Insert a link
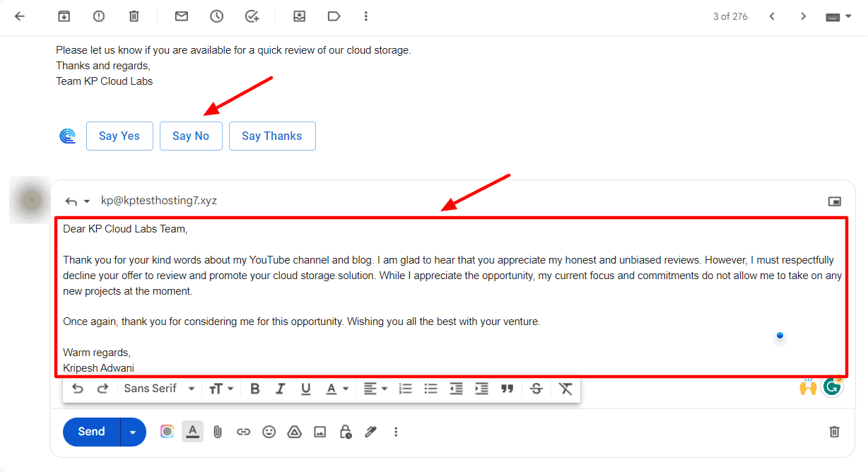The height and width of the screenshot is (472, 868). pyautogui.click(x=243, y=432)
